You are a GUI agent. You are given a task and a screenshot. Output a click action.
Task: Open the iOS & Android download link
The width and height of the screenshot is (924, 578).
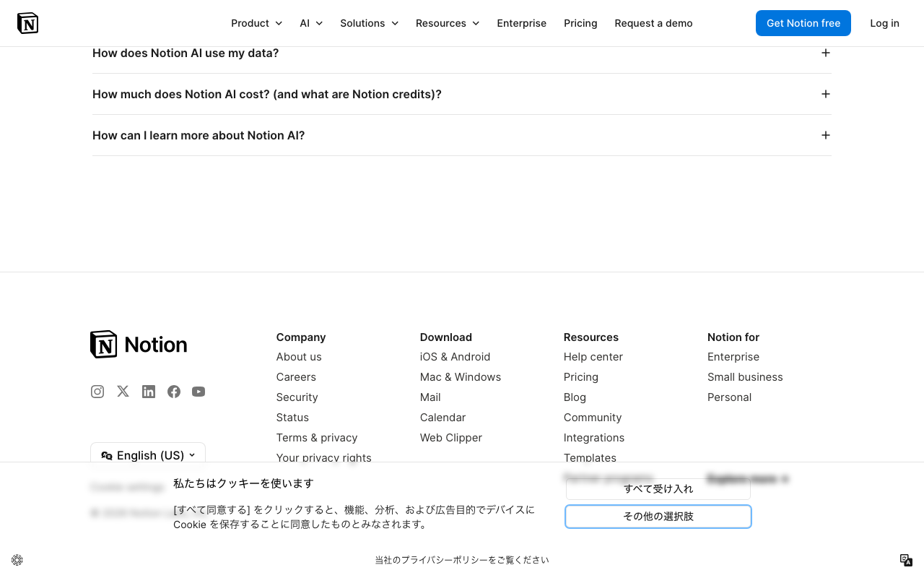click(455, 357)
